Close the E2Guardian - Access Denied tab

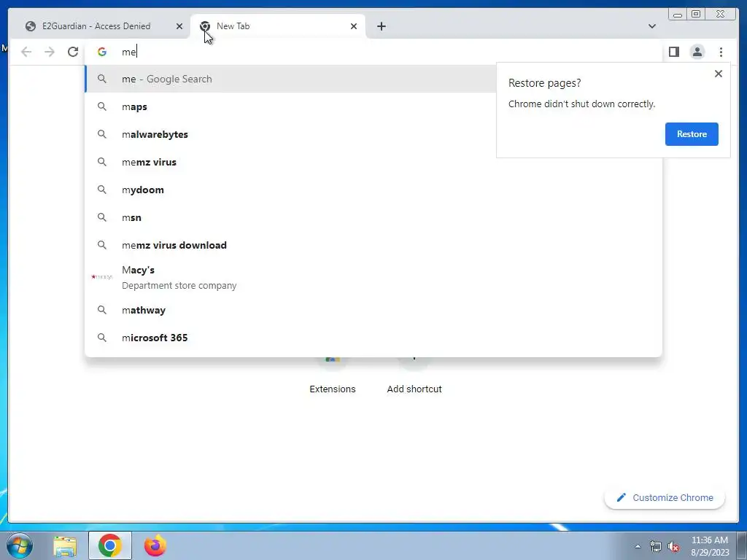pyautogui.click(x=179, y=26)
